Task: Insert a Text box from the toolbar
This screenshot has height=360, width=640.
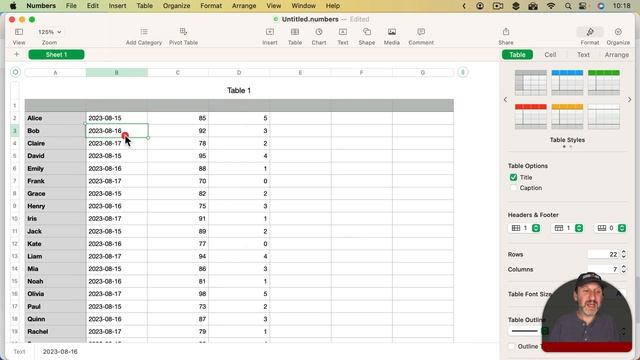Action: click(x=343, y=32)
